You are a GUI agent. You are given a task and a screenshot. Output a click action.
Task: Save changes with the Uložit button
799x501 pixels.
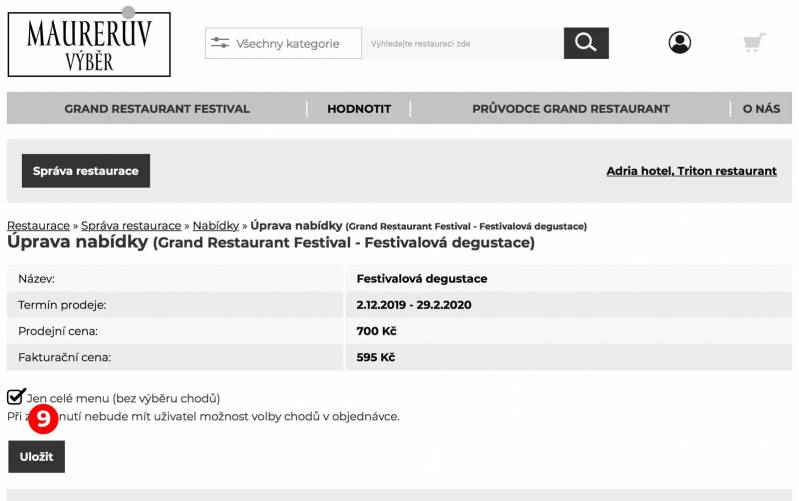(x=37, y=457)
